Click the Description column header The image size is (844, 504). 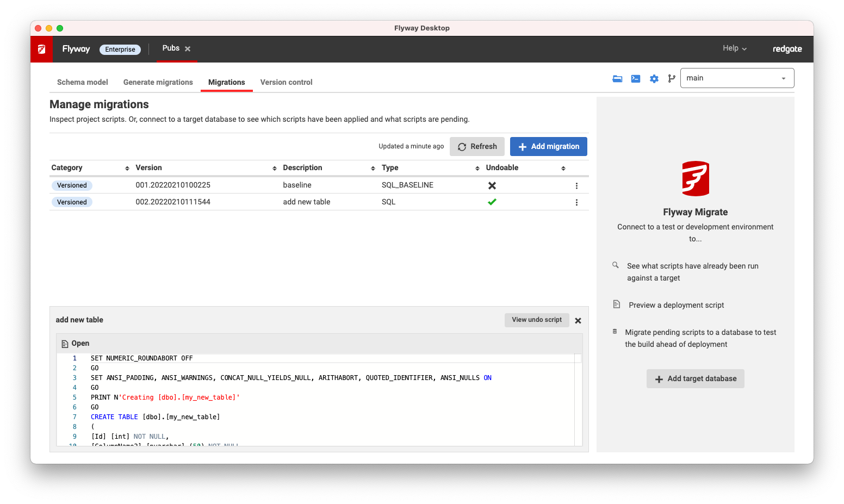(302, 168)
